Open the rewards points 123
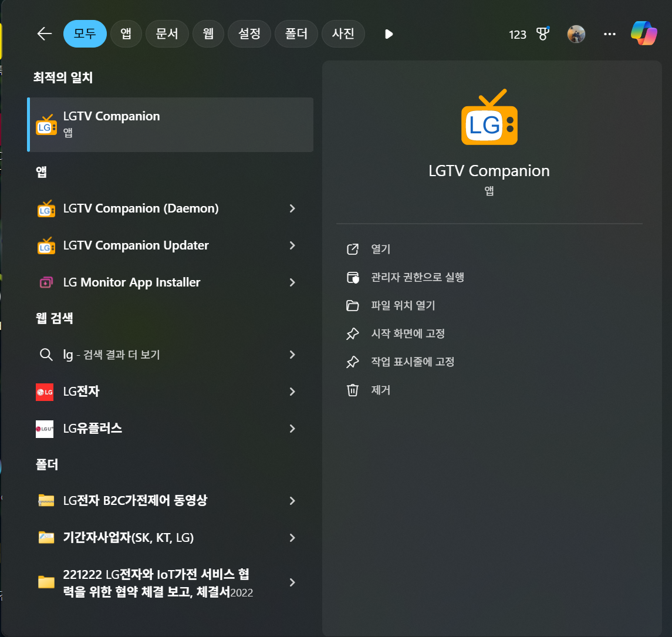This screenshot has width=672, height=637. point(517,34)
